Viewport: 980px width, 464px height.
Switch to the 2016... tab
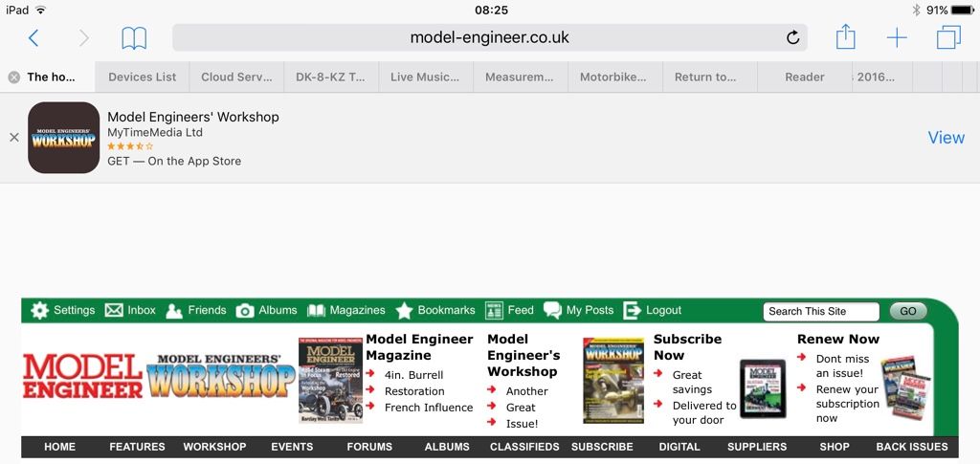point(881,77)
